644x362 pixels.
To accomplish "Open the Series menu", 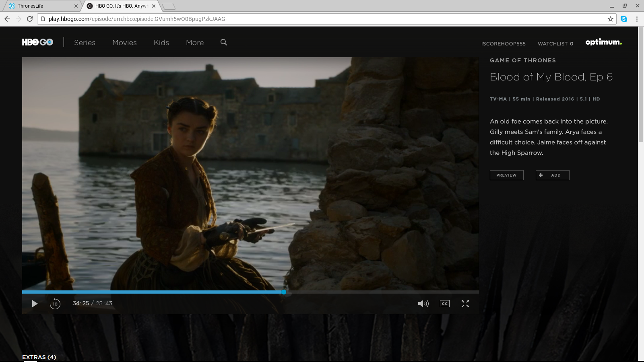I will coord(85,43).
